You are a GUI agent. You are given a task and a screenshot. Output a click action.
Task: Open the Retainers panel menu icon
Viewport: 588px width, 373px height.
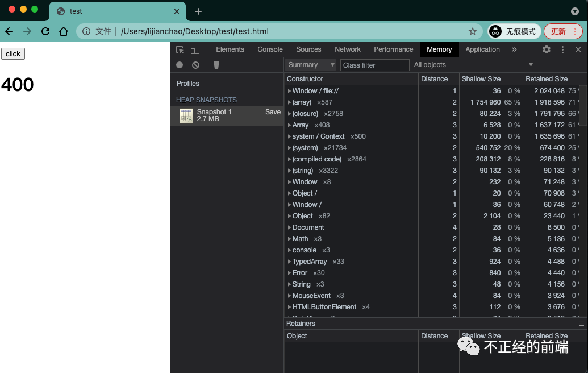point(581,324)
